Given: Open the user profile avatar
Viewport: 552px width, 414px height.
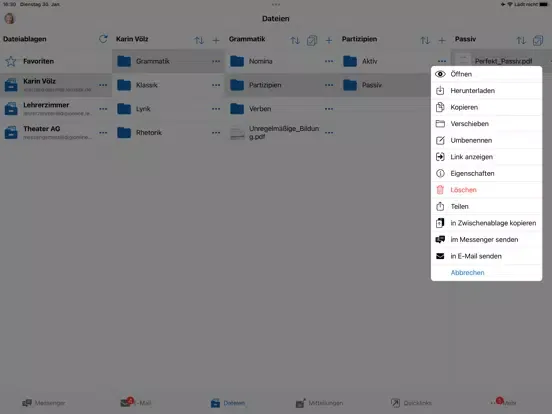Looking at the screenshot, I should click(x=10, y=18).
